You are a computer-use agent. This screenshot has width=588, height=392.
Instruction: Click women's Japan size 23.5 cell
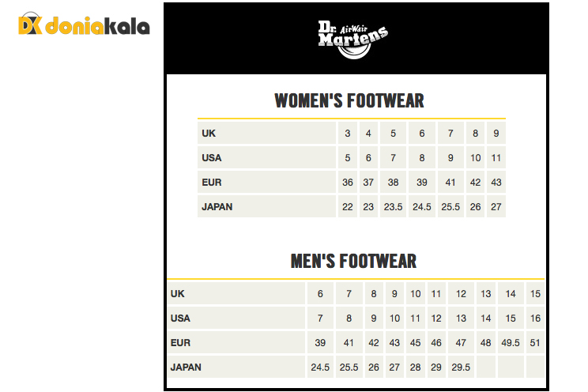(x=393, y=207)
